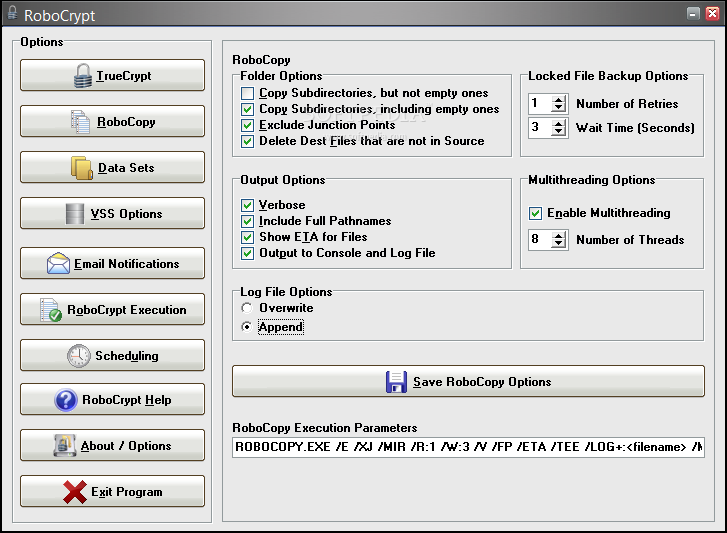Increase Wait Time seconds with up arrow
The width and height of the screenshot is (727, 533).
(x=559, y=123)
